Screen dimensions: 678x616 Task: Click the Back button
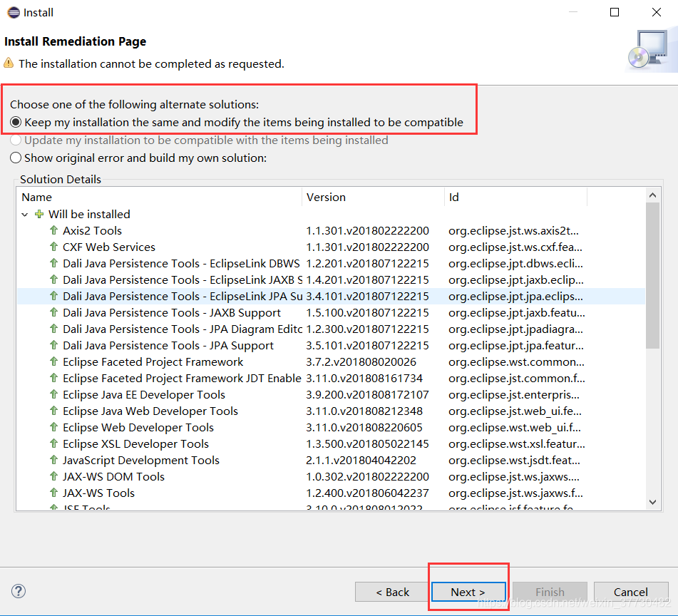click(393, 592)
